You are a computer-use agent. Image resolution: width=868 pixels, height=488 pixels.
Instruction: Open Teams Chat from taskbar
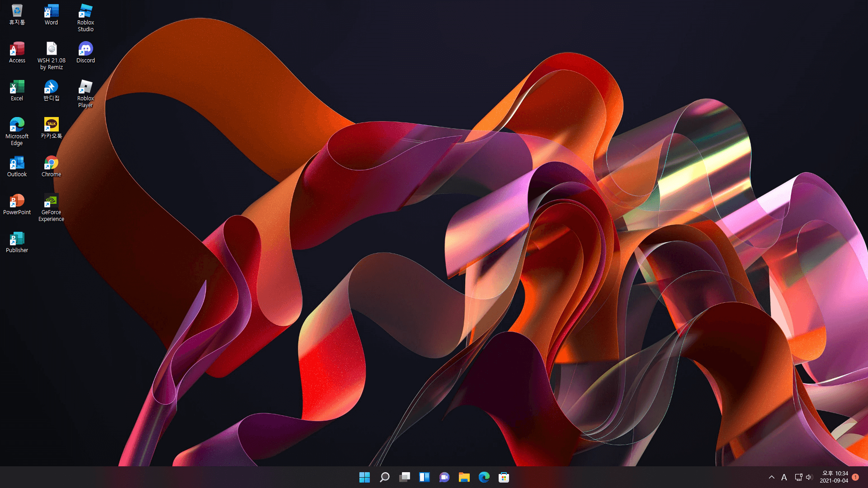(x=444, y=477)
